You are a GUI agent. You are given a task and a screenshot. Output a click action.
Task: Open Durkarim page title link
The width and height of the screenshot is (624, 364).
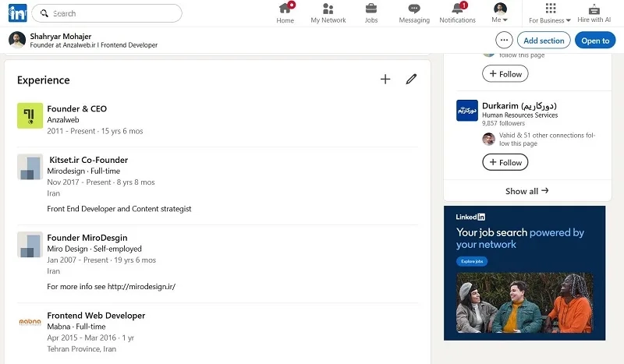[519, 106]
